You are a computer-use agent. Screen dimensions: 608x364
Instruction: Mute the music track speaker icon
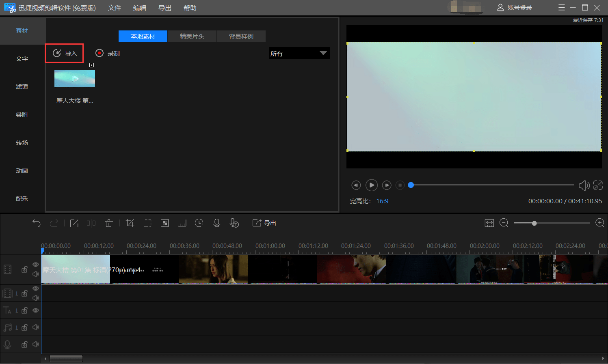pos(36,327)
